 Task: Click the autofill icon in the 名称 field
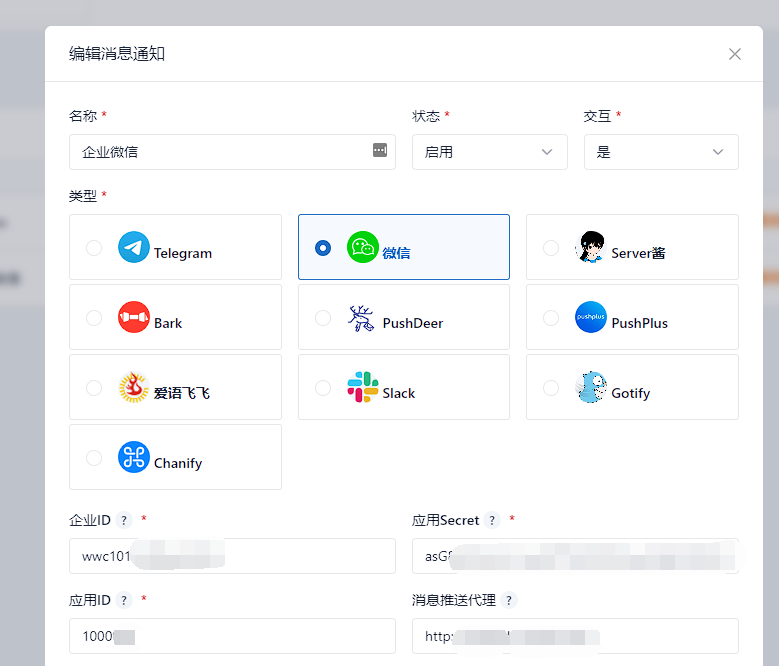pyautogui.click(x=380, y=150)
